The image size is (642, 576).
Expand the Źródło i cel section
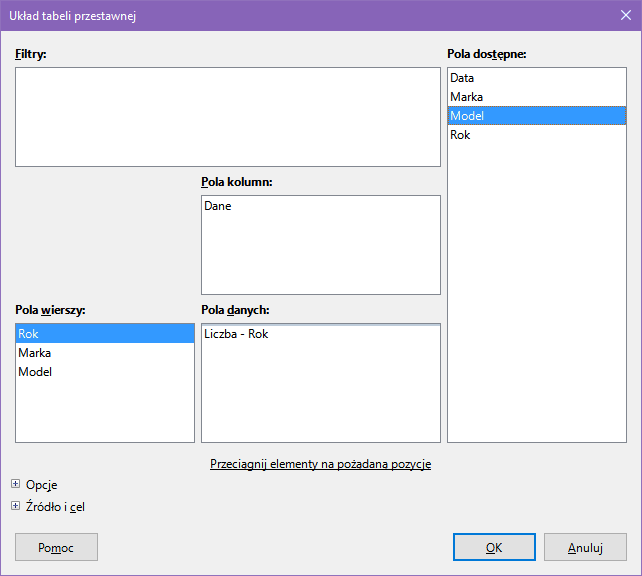click(x=15, y=506)
